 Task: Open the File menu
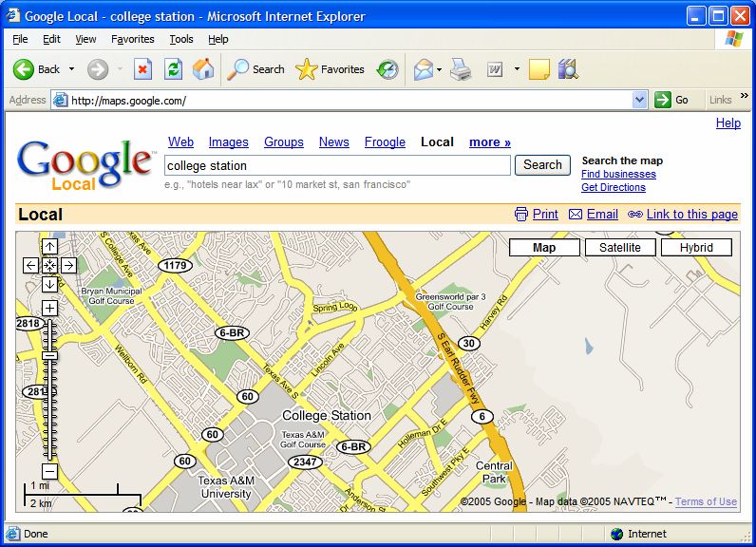(20, 39)
